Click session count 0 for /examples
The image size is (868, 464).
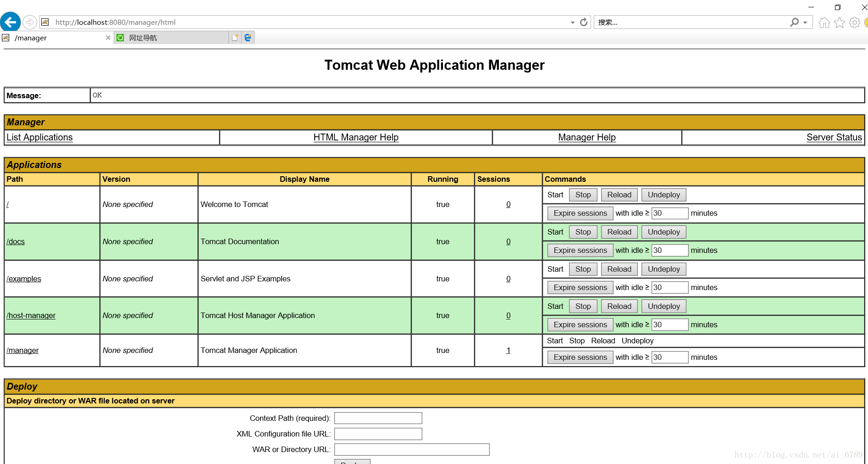[508, 279]
